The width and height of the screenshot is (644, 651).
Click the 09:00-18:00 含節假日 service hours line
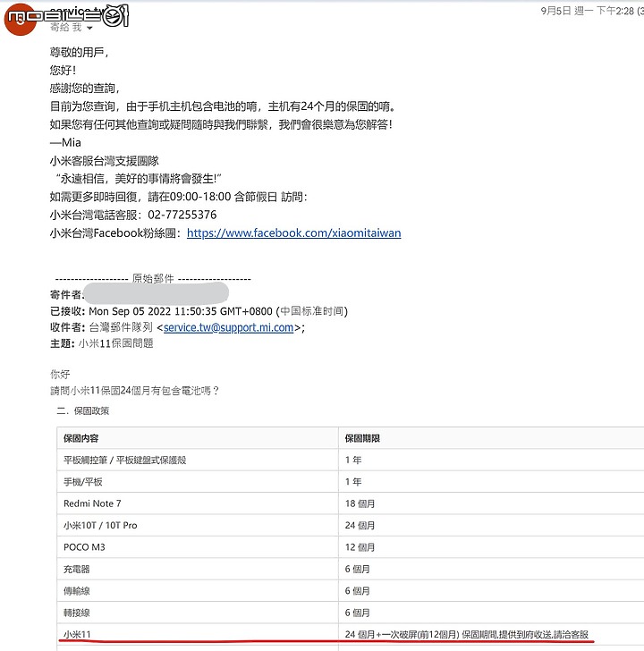coord(179,197)
